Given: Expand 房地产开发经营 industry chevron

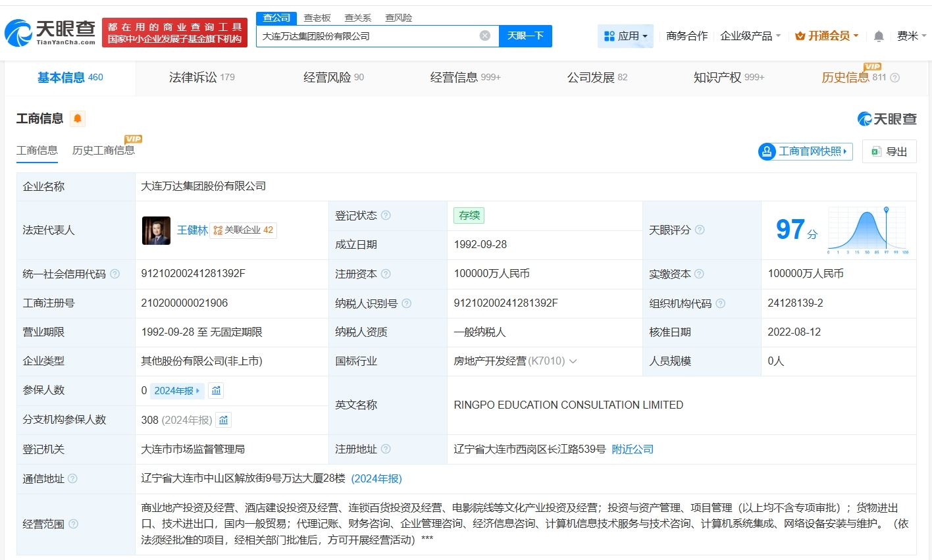Looking at the screenshot, I should 573,361.
